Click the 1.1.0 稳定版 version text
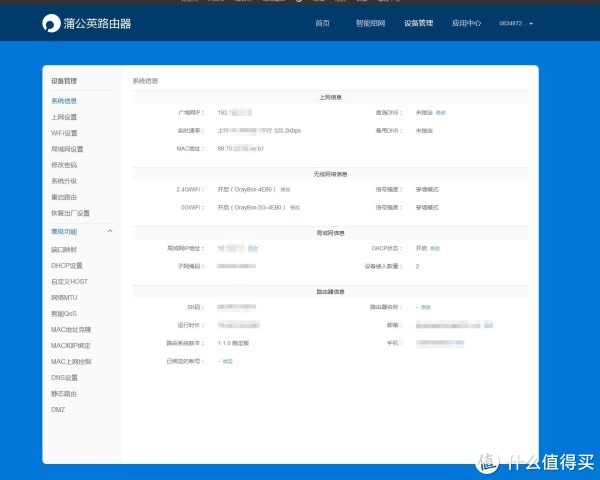The height and width of the screenshot is (480, 600). tap(233, 343)
